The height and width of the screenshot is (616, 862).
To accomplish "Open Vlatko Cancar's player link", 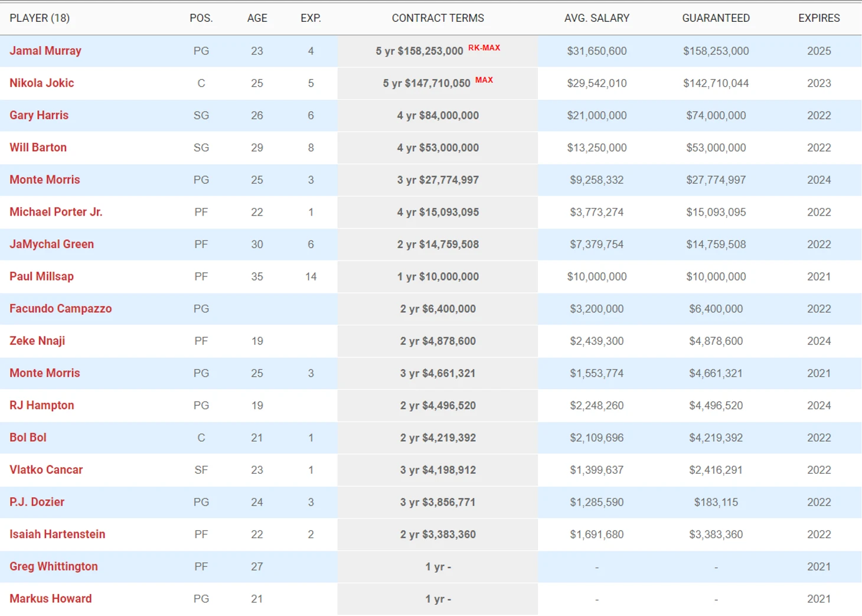I will (46, 470).
